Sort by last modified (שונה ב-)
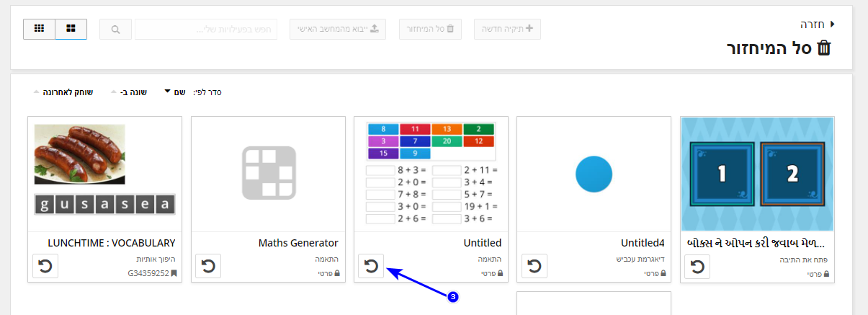 point(130,92)
